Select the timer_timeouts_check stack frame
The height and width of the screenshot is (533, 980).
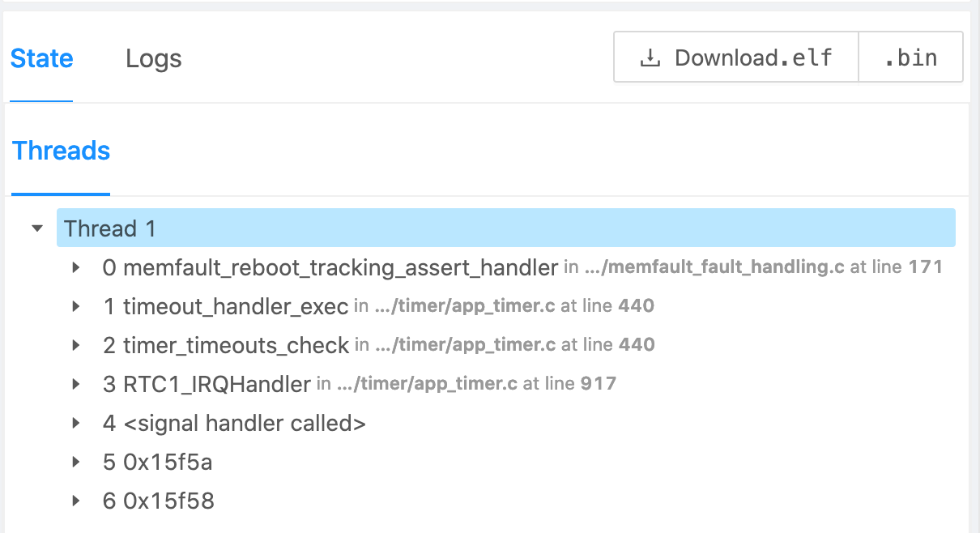236,345
